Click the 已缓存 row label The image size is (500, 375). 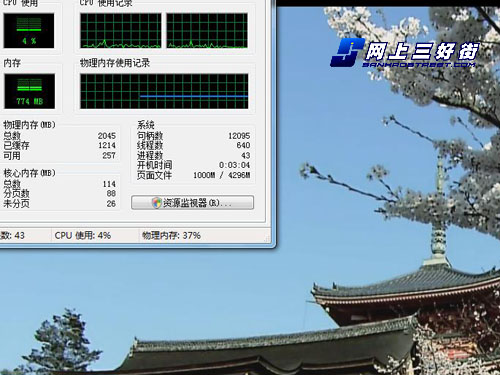pyautogui.click(x=16, y=146)
